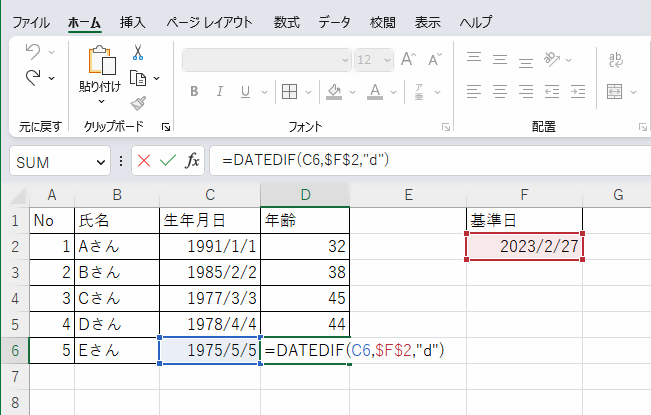Click the Increase Indent icon
This screenshot has width=651, height=415.
coord(578,91)
